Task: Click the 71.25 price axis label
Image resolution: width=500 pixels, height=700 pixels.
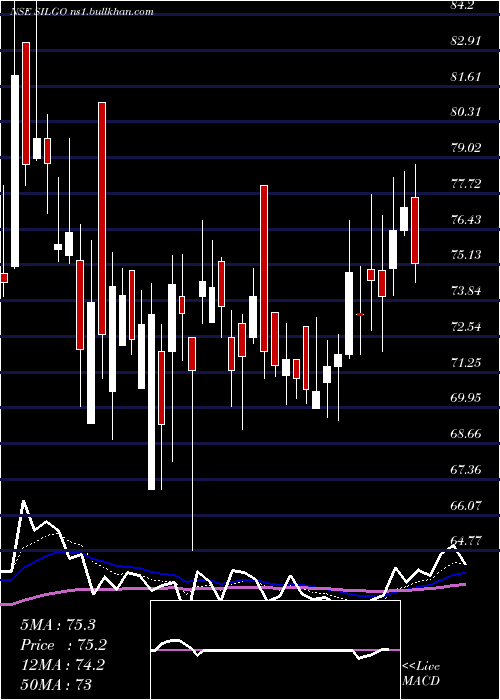Action: click(467, 362)
